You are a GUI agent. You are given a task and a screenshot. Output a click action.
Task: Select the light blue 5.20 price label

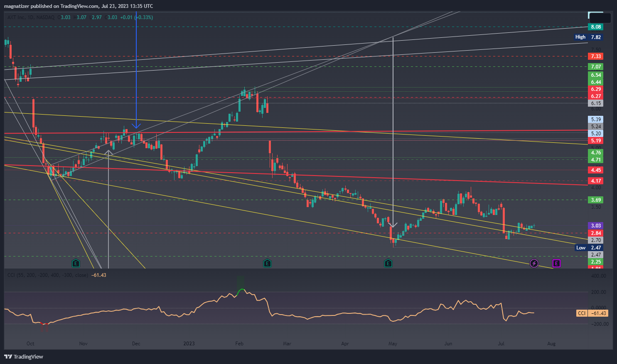pyautogui.click(x=596, y=134)
